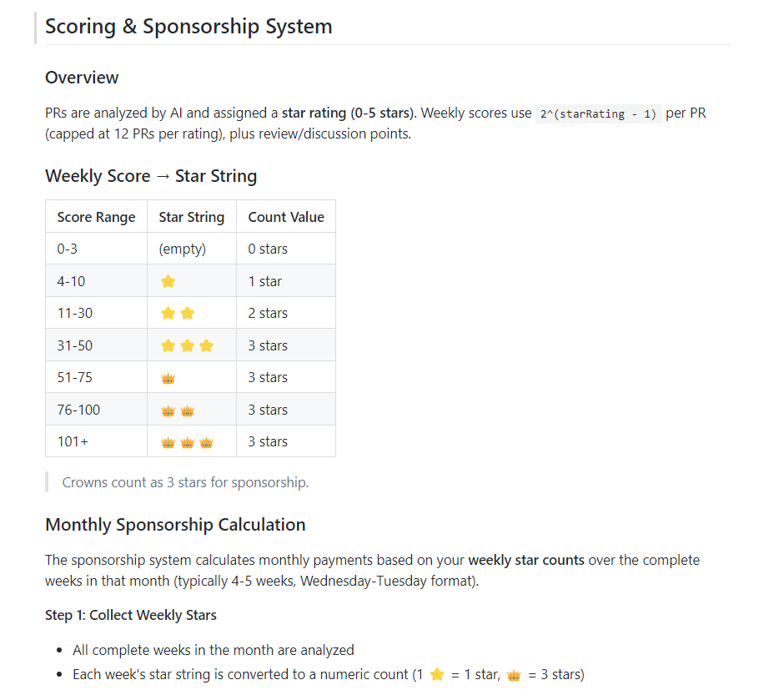784x690 pixels.
Task: Click the crown emoji in the Step 1 bullet
Action: point(514,675)
